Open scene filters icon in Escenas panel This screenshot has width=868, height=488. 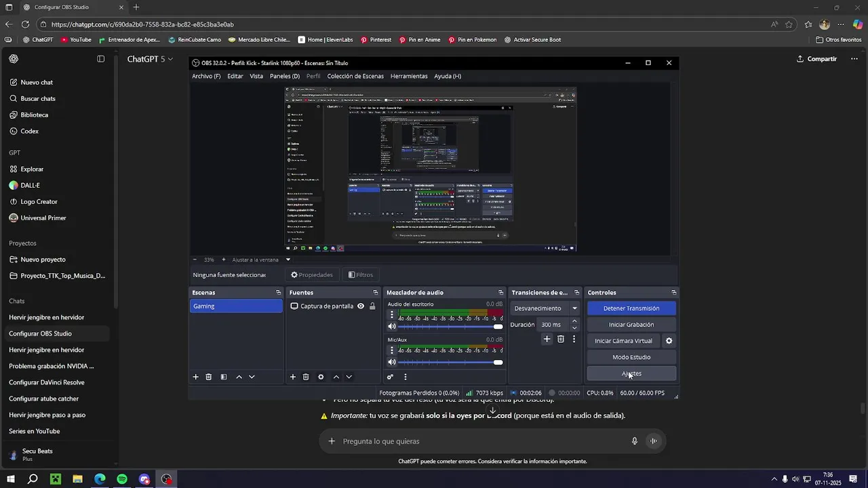coord(224,377)
